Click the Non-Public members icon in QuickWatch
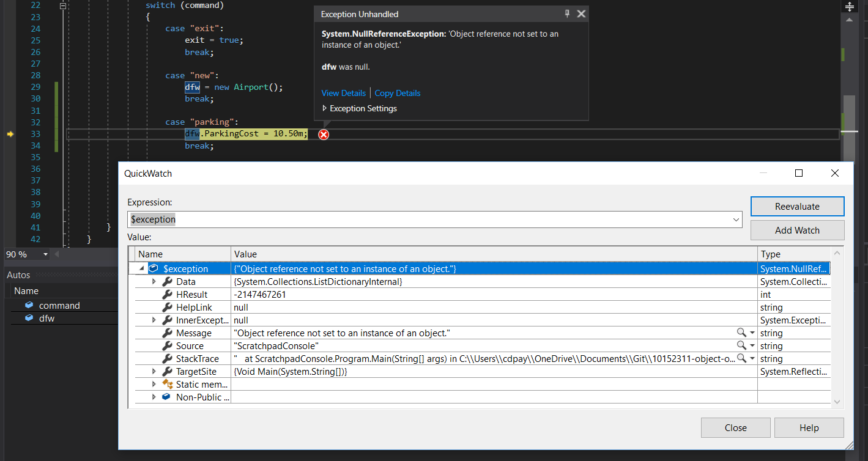This screenshot has width=868, height=461. [167, 397]
